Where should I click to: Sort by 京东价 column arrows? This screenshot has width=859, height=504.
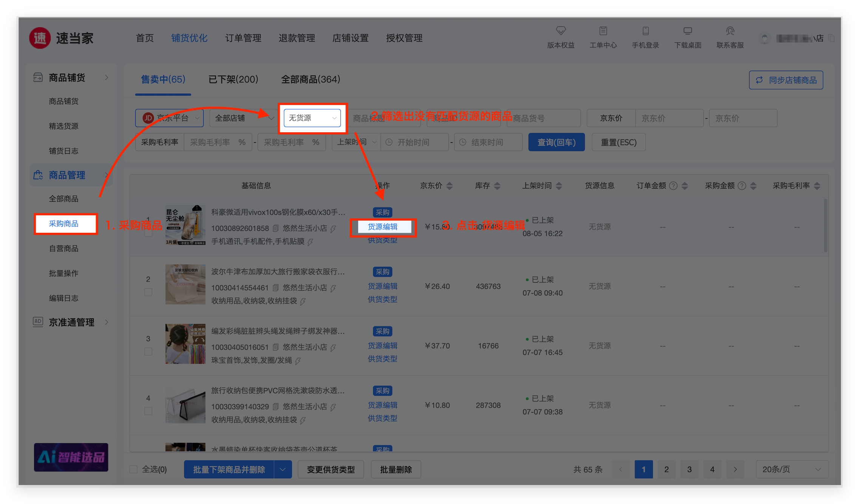click(x=450, y=186)
